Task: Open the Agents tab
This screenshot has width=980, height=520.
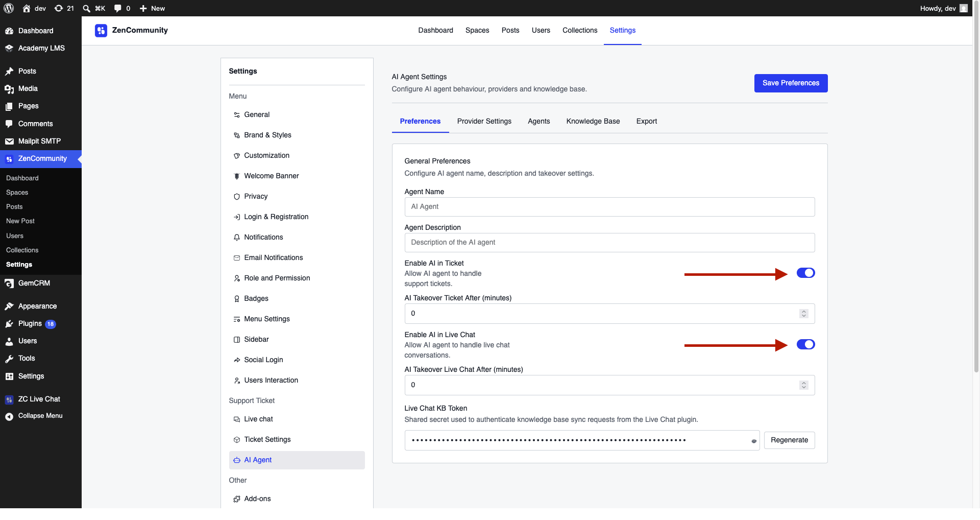Action: (x=539, y=122)
